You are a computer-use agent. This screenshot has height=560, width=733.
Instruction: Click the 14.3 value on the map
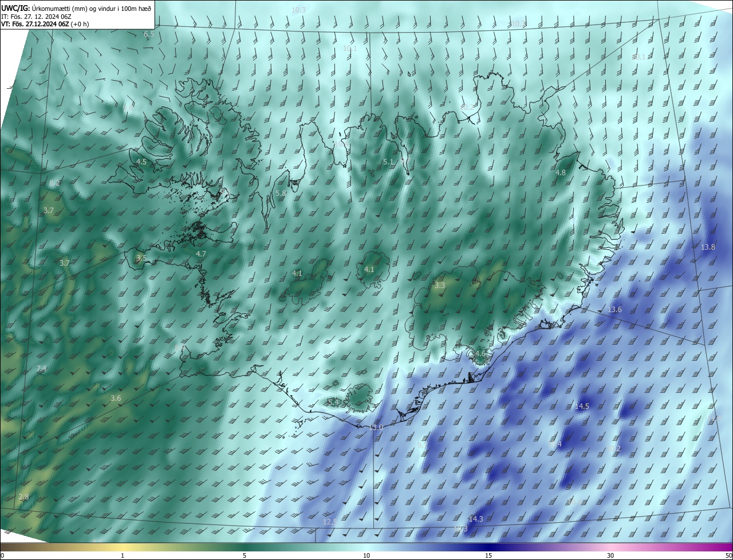tap(476, 519)
